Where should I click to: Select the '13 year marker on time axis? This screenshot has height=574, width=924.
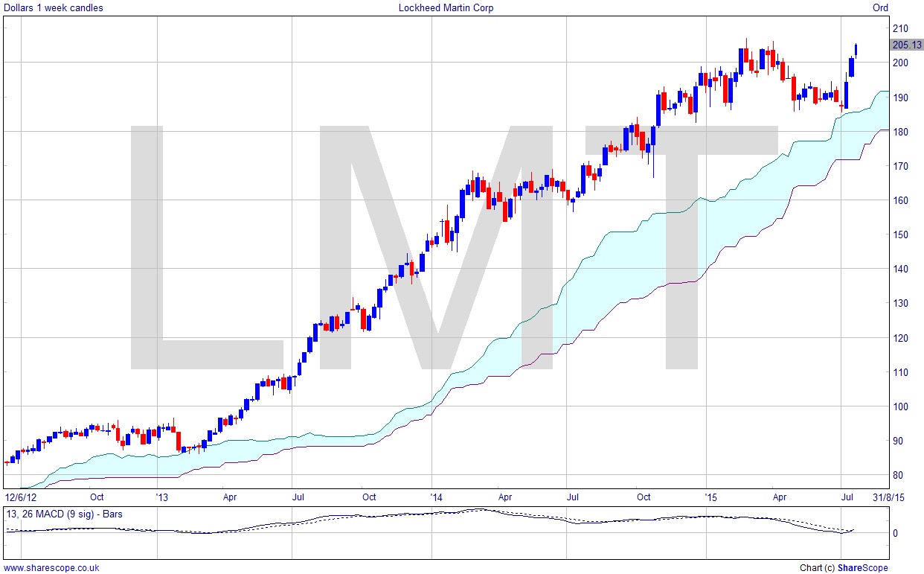[164, 497]
